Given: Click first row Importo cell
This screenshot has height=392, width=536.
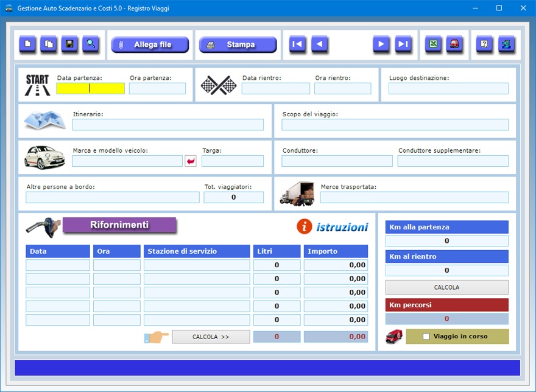Looking at the screenshot, I should tap(336, 265).
